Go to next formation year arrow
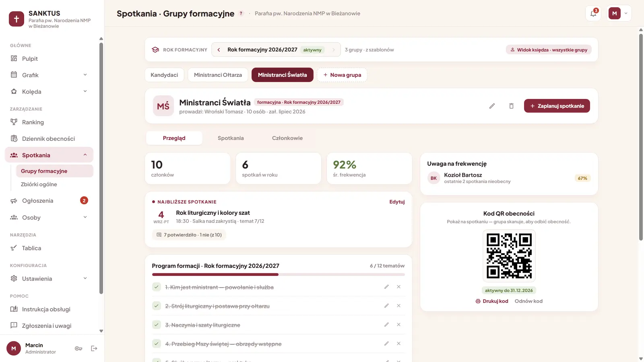 [x=334, y=50]
